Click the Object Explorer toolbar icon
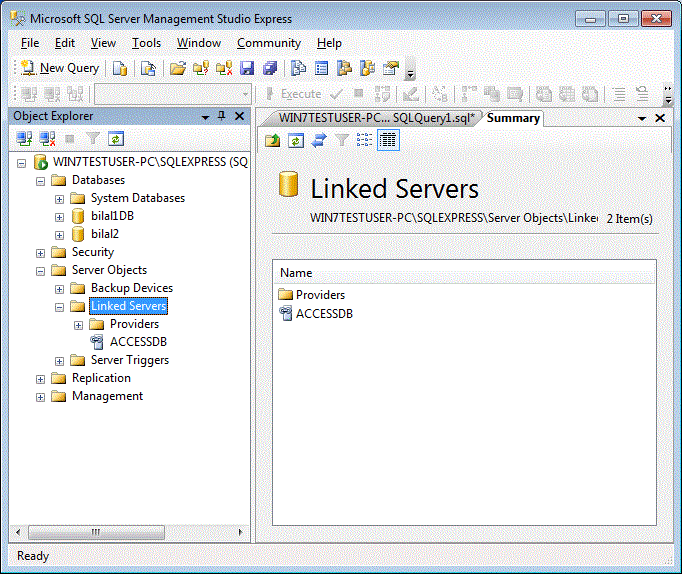 click(x=344, y=68)
